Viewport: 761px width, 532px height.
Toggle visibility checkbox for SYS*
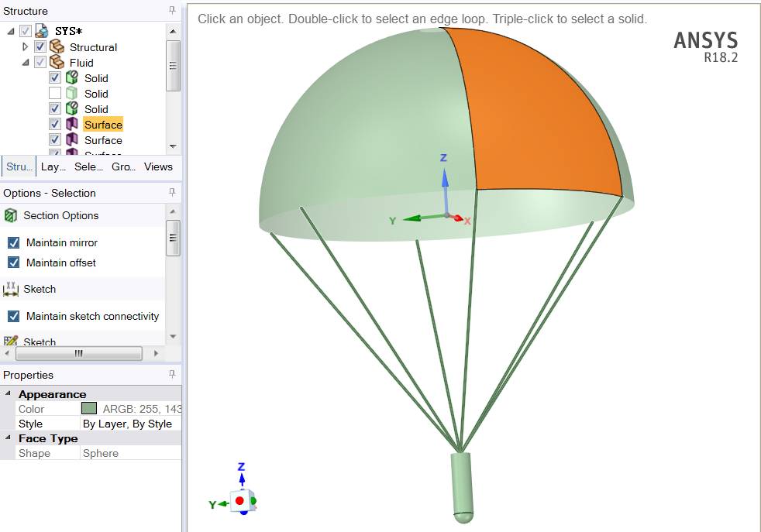point(26,31)
